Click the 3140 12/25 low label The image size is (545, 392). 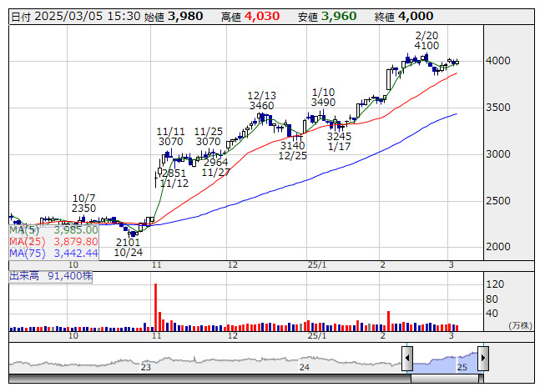coord(293,150)
